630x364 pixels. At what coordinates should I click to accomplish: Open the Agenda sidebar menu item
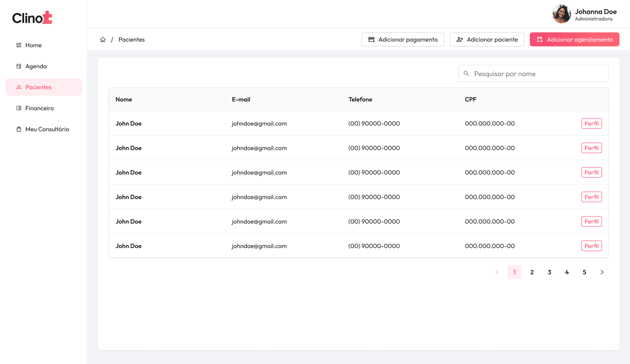[36, 66]
